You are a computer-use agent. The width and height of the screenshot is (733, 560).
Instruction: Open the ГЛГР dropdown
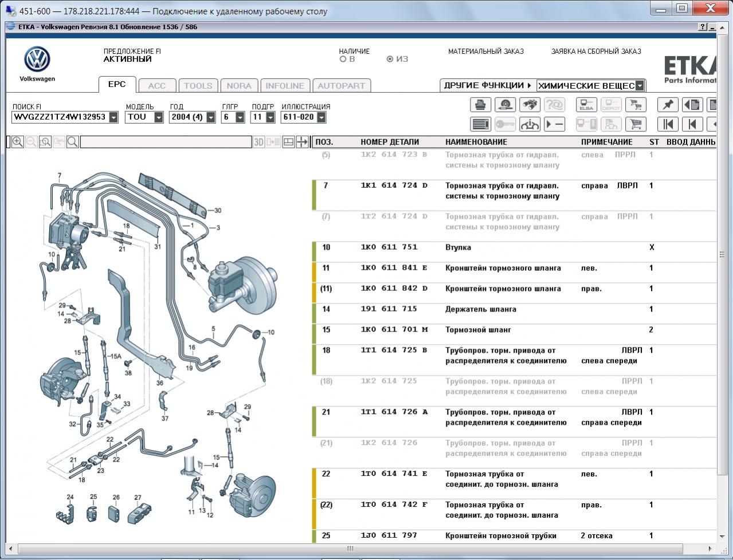pos(240,117)
